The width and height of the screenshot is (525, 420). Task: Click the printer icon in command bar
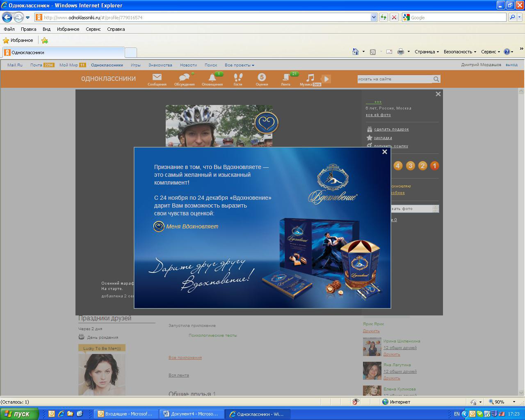(x=401, y=52)
